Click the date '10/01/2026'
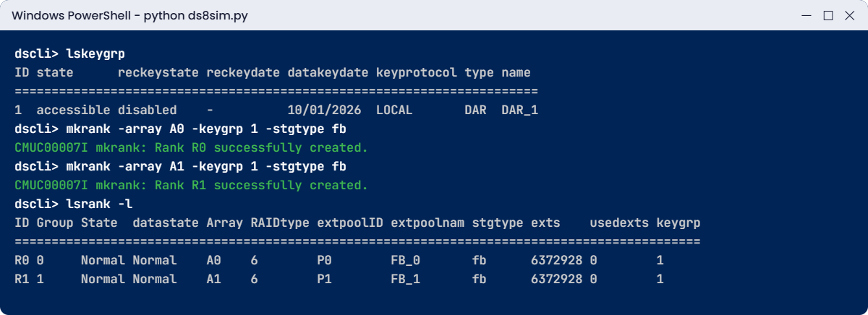868x315 pixels. pos(324,111)
